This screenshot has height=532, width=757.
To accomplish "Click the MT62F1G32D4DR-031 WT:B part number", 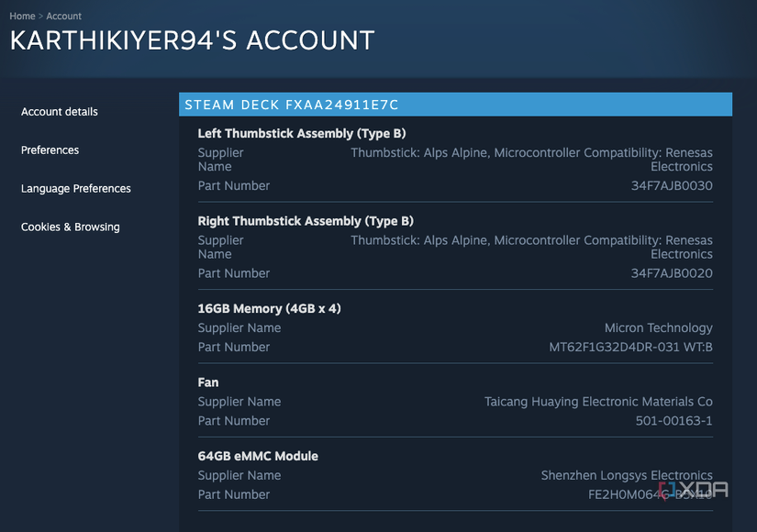I will [x=630, y=348].
